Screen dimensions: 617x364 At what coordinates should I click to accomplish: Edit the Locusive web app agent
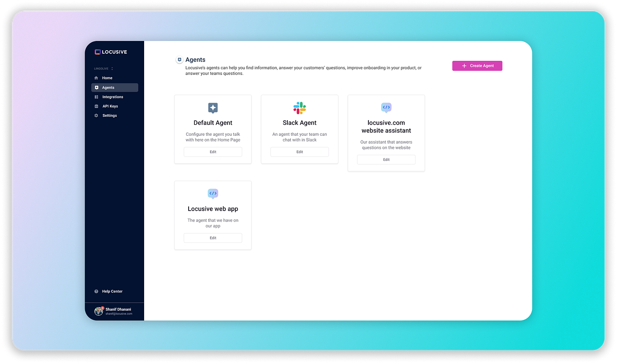tap(213, 238)
